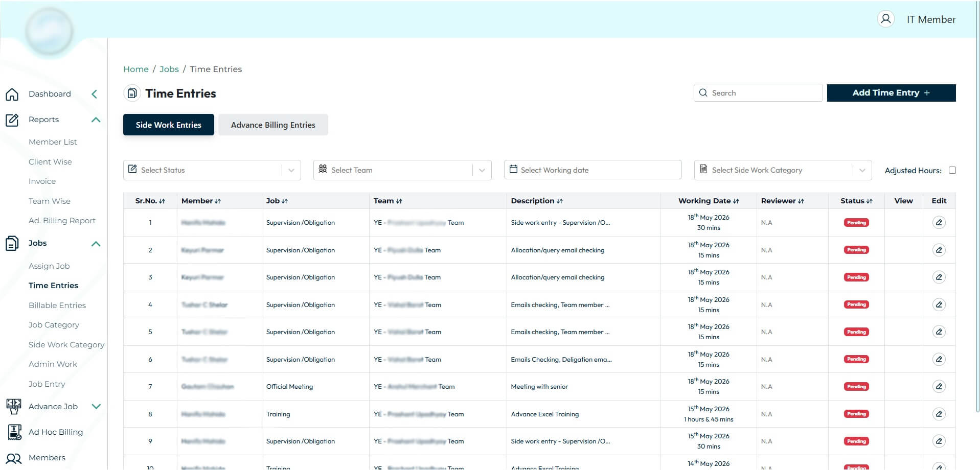The height and width of the screenshot is (470, 980).
Task: Click the Add Time Entry button
Action: tap(891, 93)
